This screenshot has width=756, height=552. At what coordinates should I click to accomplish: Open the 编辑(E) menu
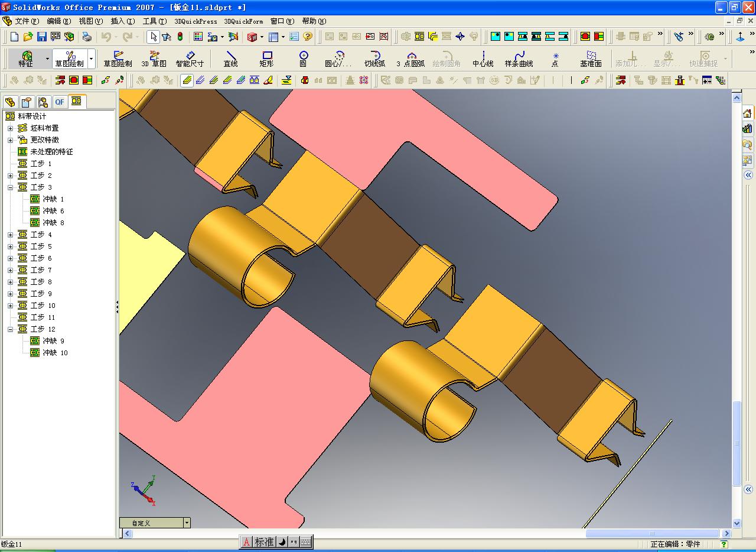coord(58,21)
